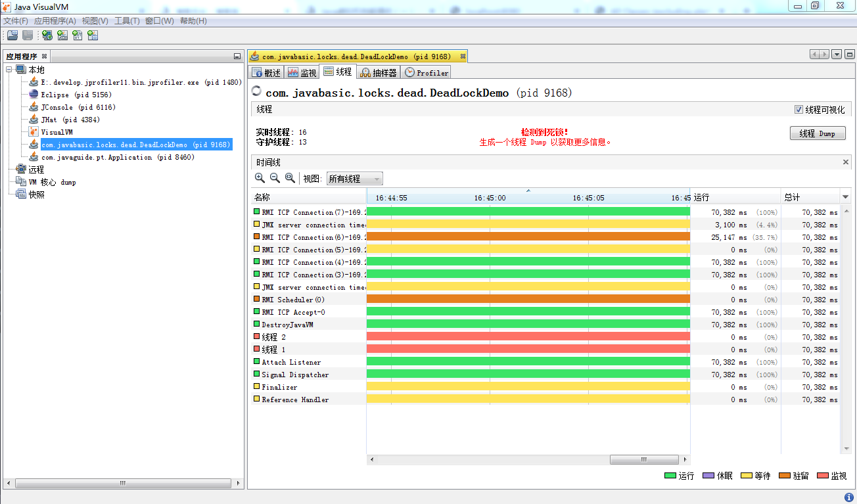Sort threads by the 名称 column header
The width and height of the screenshot is (857, 504).
pyautogui.click(x=309, y=197)
